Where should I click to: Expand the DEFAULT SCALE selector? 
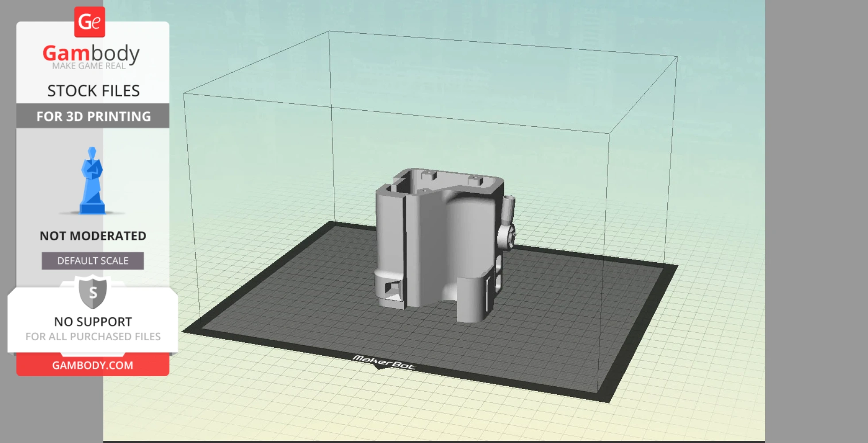[92, 260]
